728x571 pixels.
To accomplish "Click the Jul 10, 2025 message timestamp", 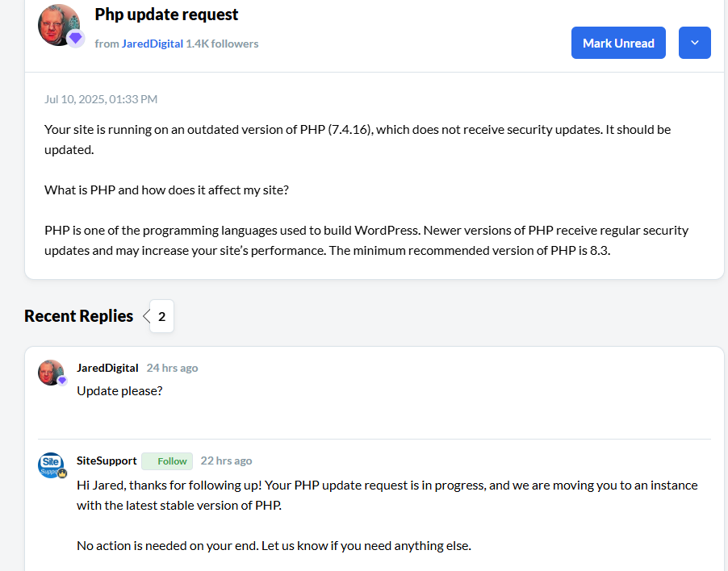I will [x=101, y=99].
